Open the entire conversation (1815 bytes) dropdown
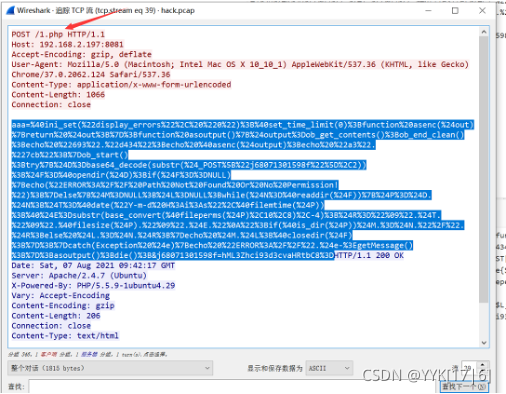 pos(110,368)
